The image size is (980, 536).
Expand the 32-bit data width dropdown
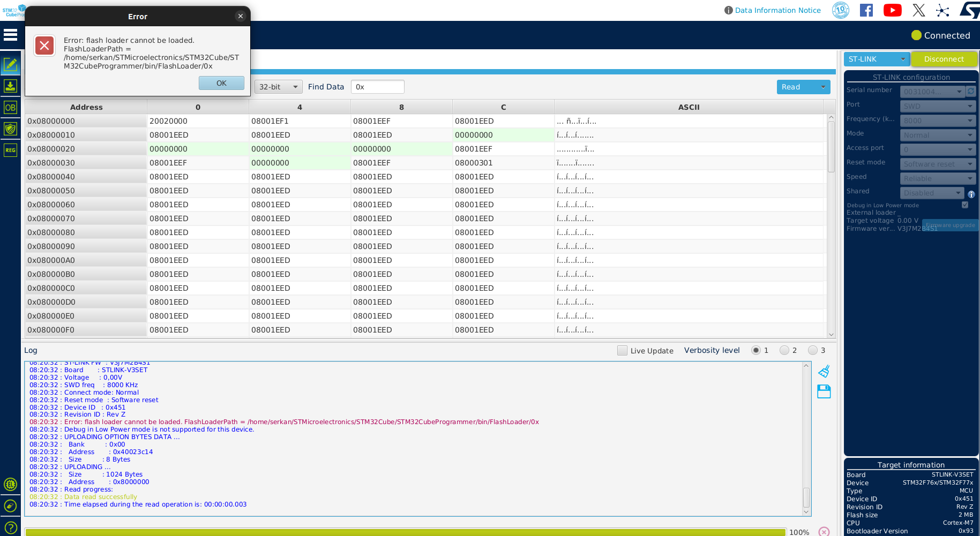278,87
